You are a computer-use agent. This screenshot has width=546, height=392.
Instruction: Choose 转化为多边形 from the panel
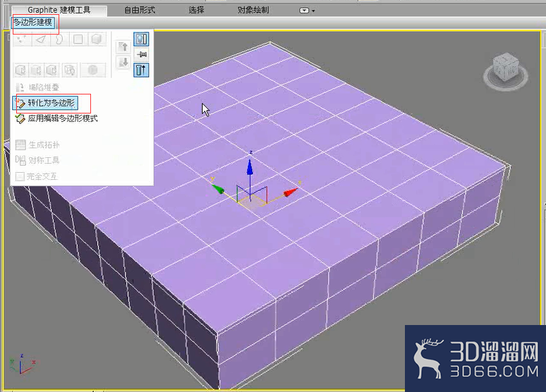[46, 103]
